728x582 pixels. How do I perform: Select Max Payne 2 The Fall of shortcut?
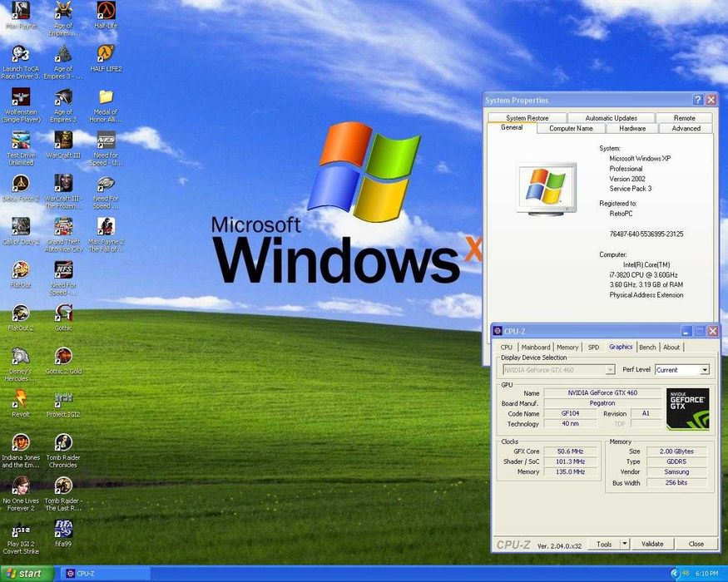[x=106, y=234]
